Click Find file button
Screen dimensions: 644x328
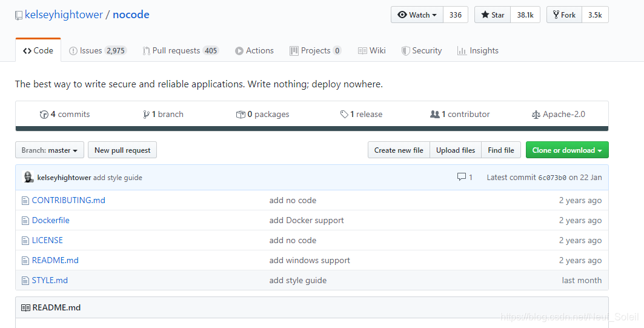[x=501, y=150]
